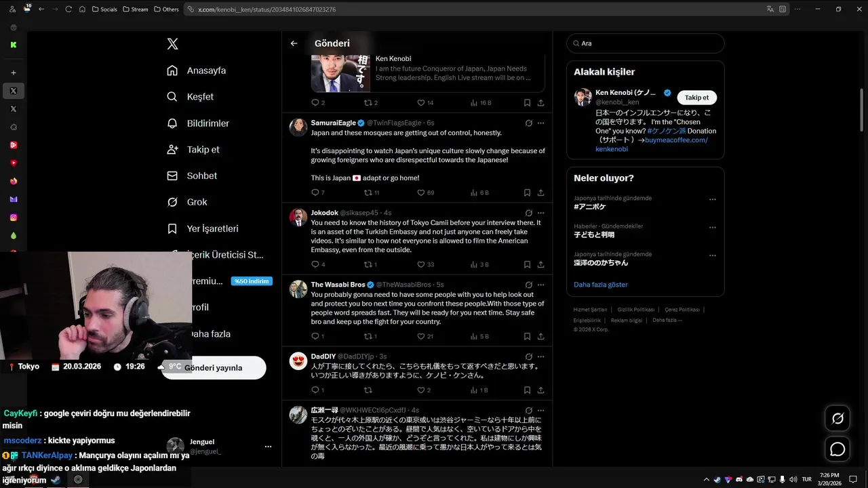The image size is (868, 488).
Task: Like Jokodok's post
Action: [x=425, y=264]
